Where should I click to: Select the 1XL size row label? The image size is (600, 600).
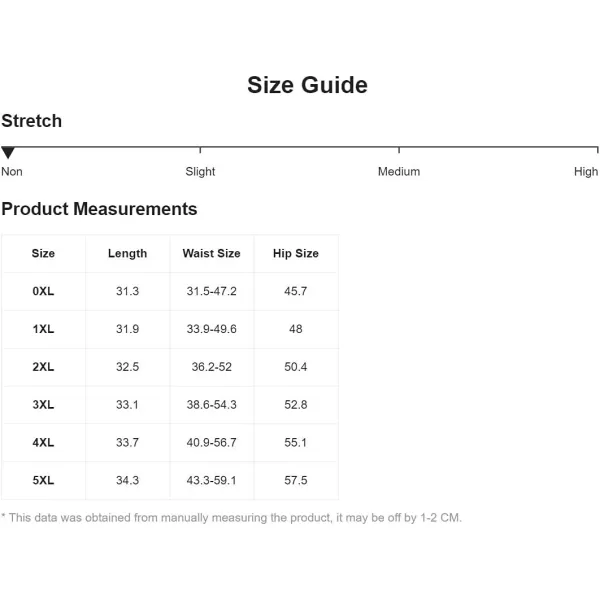point(43,329)
